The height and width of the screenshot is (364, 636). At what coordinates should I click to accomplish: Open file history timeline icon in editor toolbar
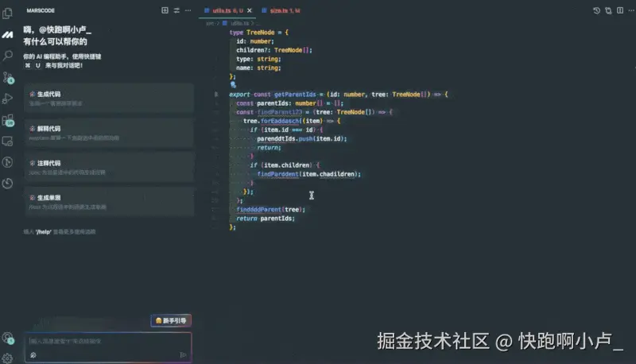pos(596,10)
